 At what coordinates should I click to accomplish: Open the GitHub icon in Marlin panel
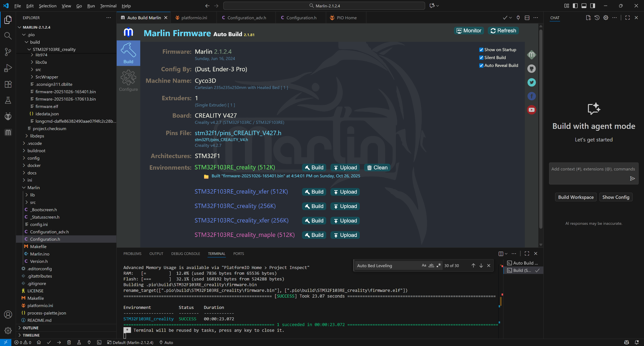(x=531, y=69)
